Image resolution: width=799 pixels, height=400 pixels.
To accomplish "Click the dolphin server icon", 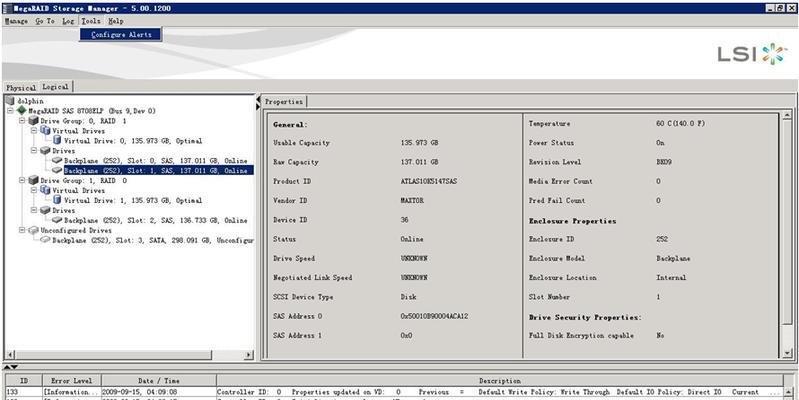I will click(x=10, y=101).
